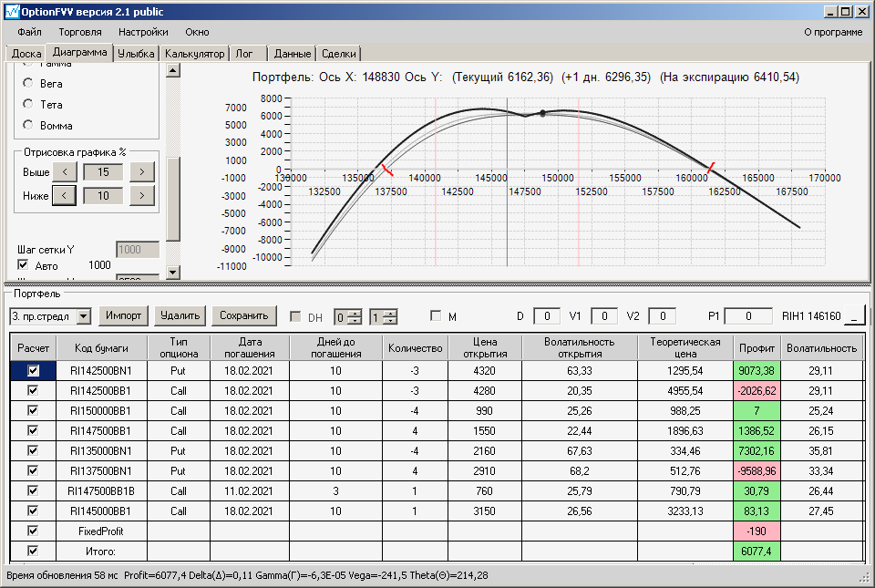Click the scroll-up arrow in the left settings panel
This screenshot has height=588, width=875.
[x=172, y=70]
